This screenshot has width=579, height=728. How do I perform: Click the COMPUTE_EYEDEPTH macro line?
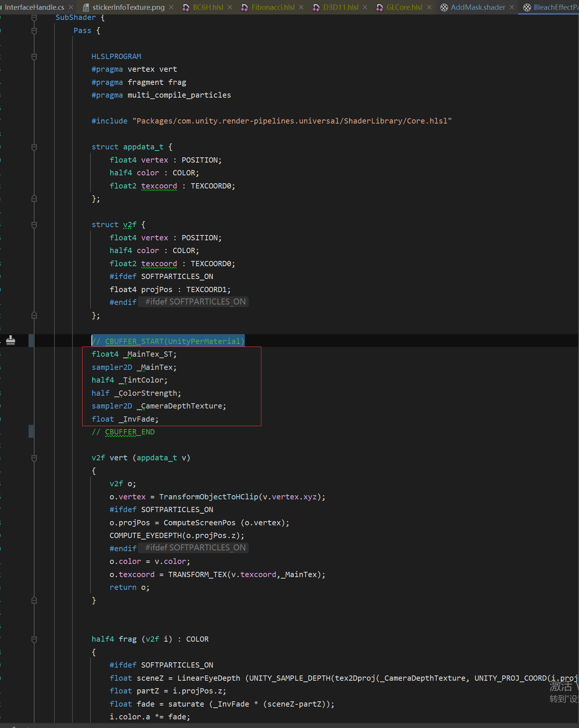pos(177,535)
